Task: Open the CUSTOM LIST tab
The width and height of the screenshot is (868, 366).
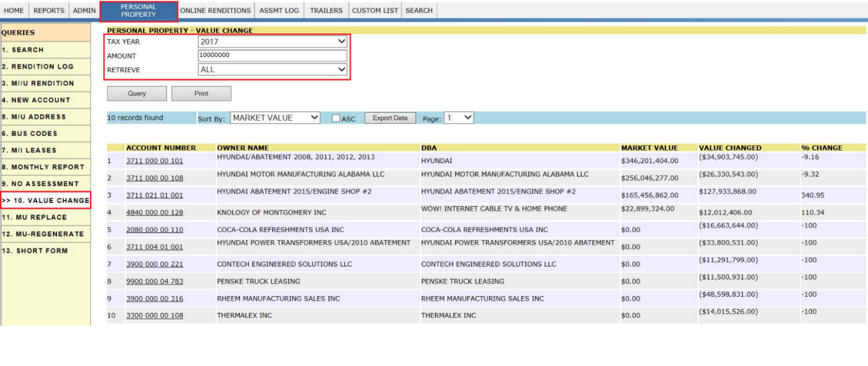Action: 375,10
